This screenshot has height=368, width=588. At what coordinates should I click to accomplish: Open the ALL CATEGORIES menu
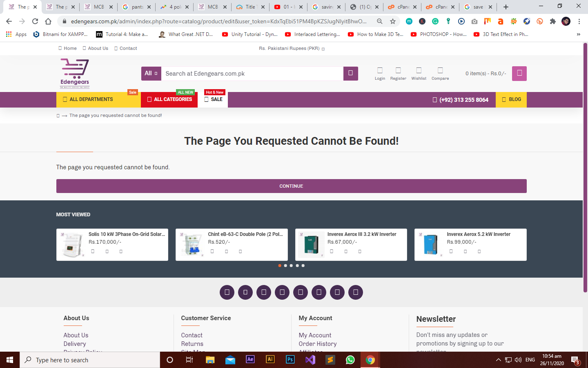169,99
